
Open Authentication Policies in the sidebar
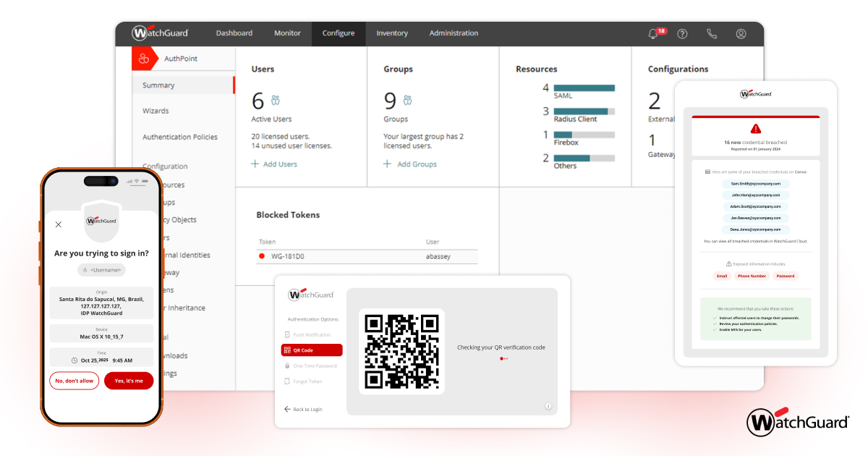click(x=180, y=137)
